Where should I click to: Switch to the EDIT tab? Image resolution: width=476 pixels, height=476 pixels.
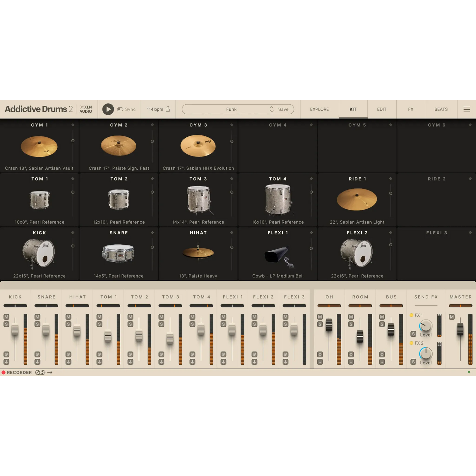tap(381, 109)
